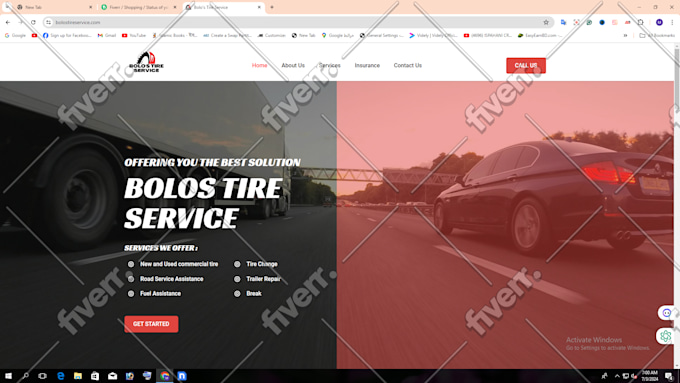Open the Chrome profile avatar

click(659, 22)
